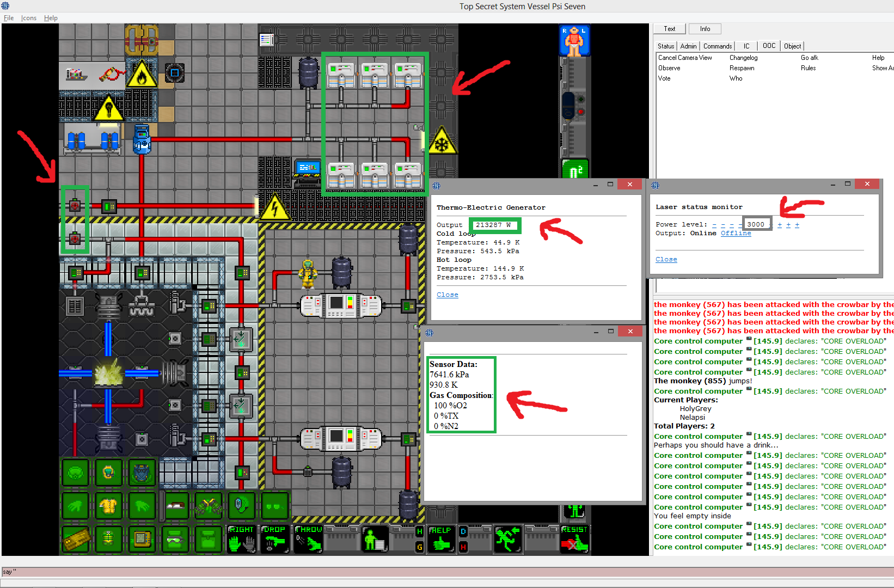
Task: Swap active hand with the RIGHT hand button
Action: 242,538
